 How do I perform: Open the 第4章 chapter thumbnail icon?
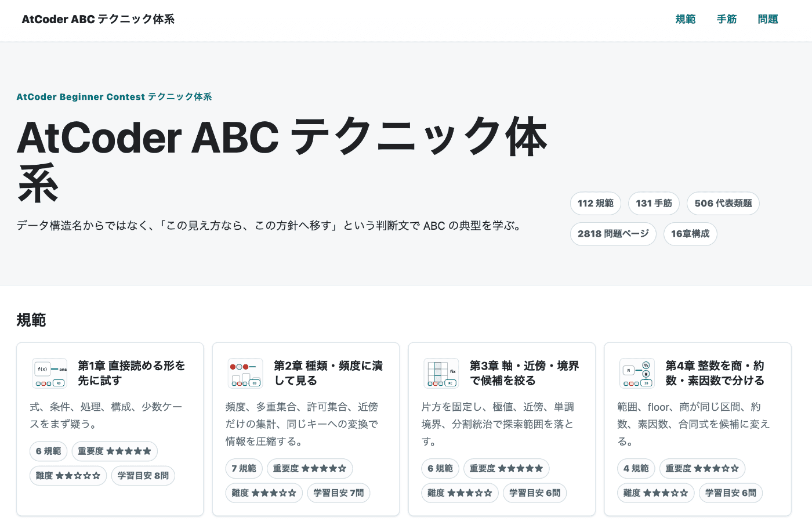pyautogui.click(x=637, y=373)
